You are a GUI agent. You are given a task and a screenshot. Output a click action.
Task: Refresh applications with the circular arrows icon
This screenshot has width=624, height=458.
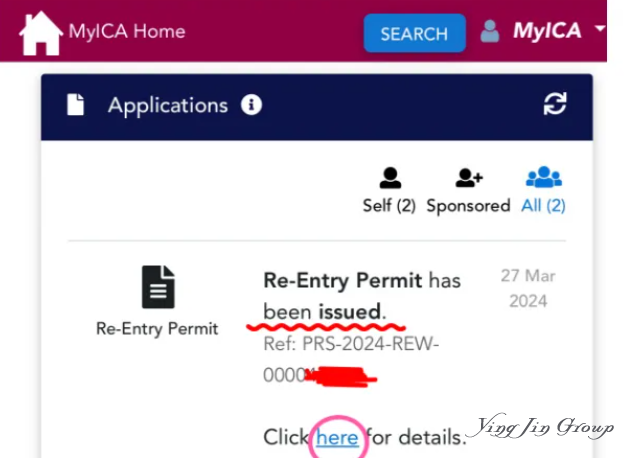(555, 104)
